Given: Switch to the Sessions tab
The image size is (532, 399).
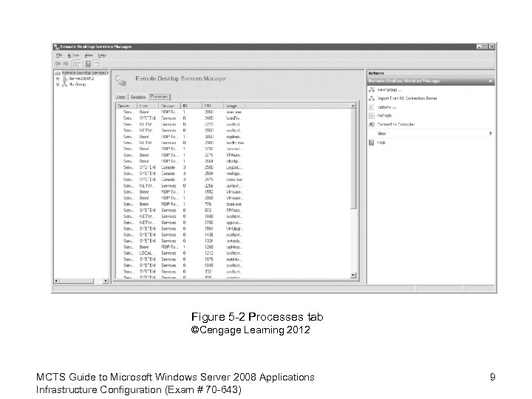Looking at the screenshot, I should pyautogui.click(x=138, y=97).
